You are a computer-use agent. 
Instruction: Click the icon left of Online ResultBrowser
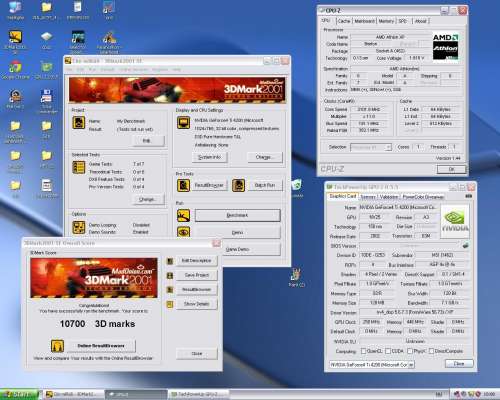click(x=57, y=346)
